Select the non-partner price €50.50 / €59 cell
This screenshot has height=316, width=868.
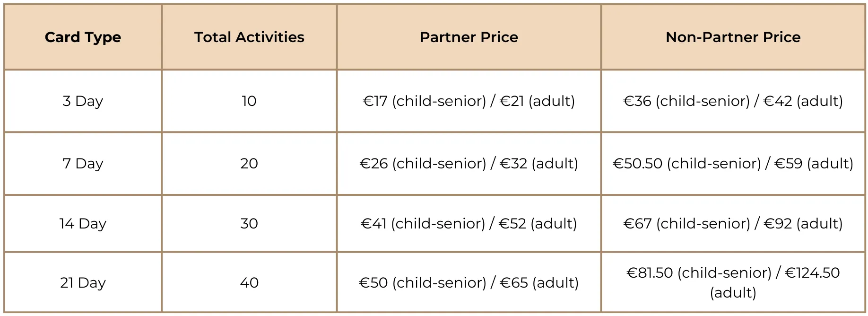[x=733, y=163]
